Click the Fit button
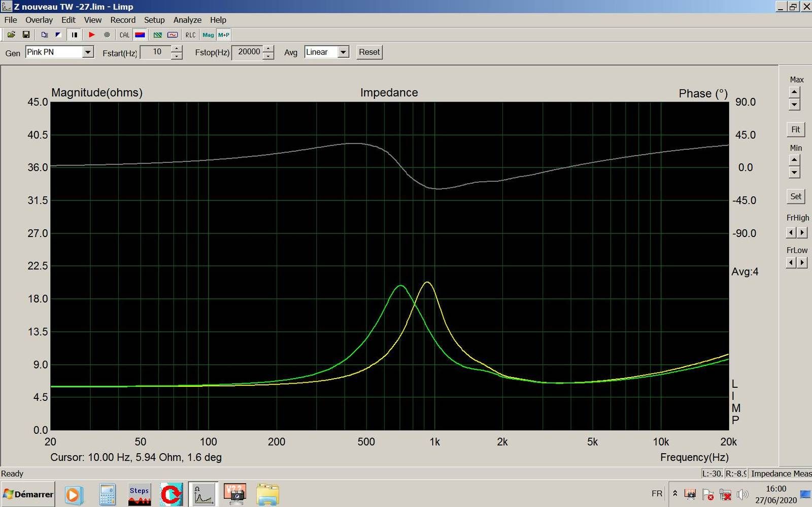The image size is (812, 507). (x=795, y=129)
